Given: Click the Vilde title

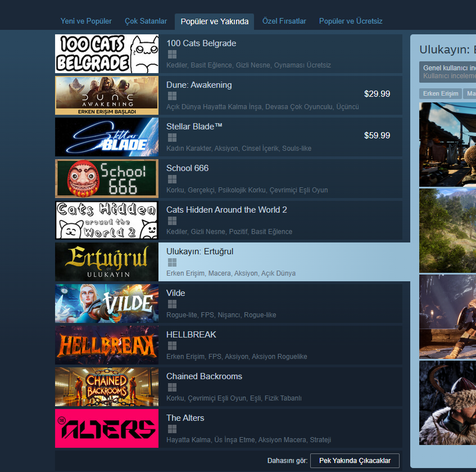Looking at the screenshot, I should click(x=175, y=293).
